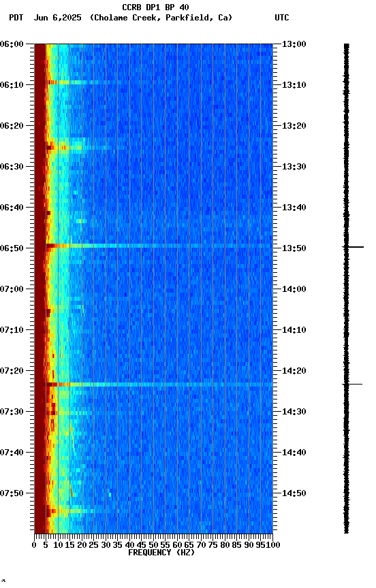Click the title text 'CCRB DP1 BP 40'
Screen dimensions: 376x588
[x=155, y=7]
